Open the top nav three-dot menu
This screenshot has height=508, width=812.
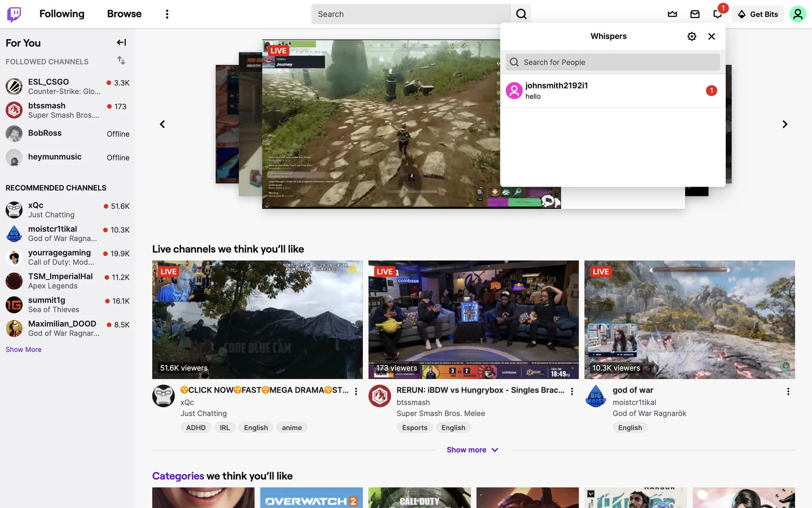click(167, 14)
